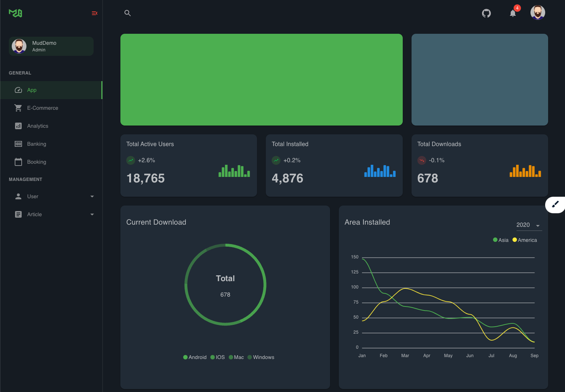Click the App speedometer icon
This screenshot has width=565, height=392.
(18, 90)
